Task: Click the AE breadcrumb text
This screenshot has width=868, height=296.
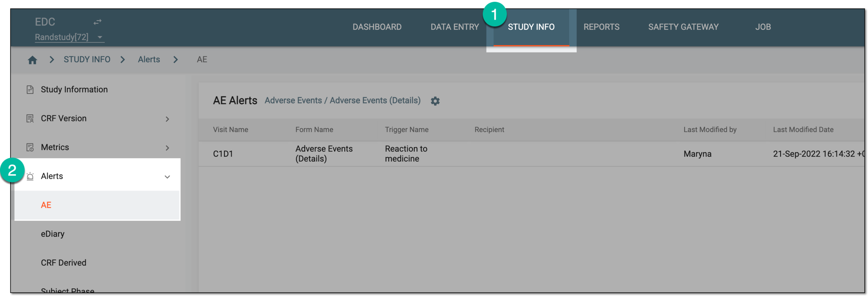Action: 202,60
